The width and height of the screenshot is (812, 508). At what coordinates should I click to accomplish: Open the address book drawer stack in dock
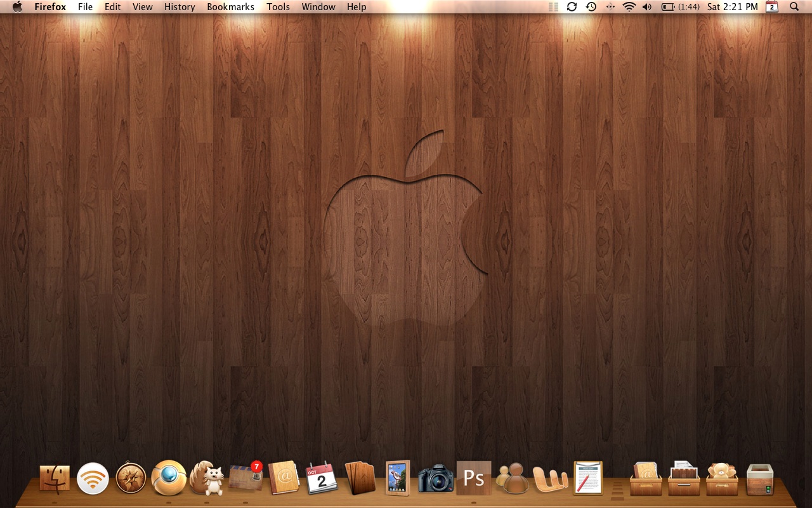(x=646, y=479)
